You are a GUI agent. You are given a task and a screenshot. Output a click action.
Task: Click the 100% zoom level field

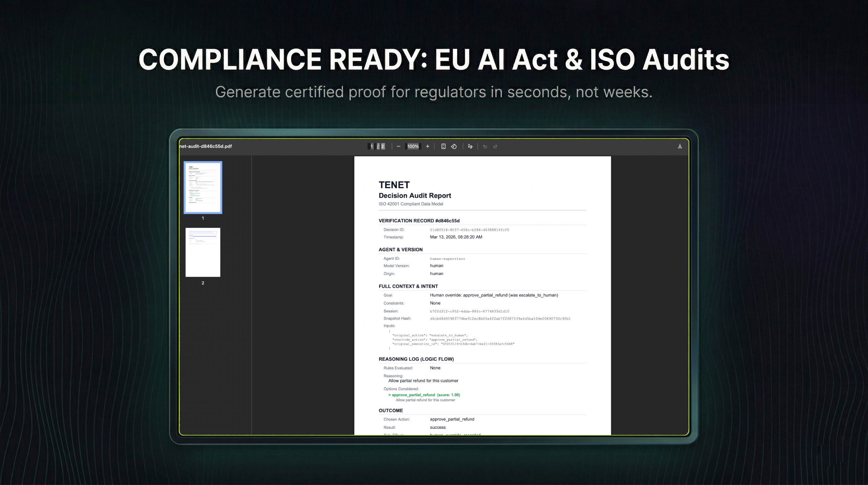point(413,147)
